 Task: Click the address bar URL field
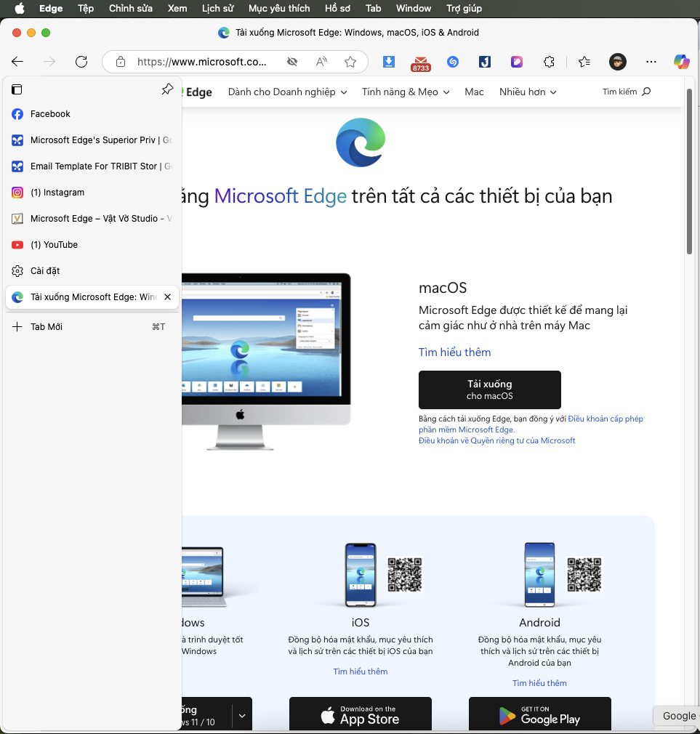(202, 62)
